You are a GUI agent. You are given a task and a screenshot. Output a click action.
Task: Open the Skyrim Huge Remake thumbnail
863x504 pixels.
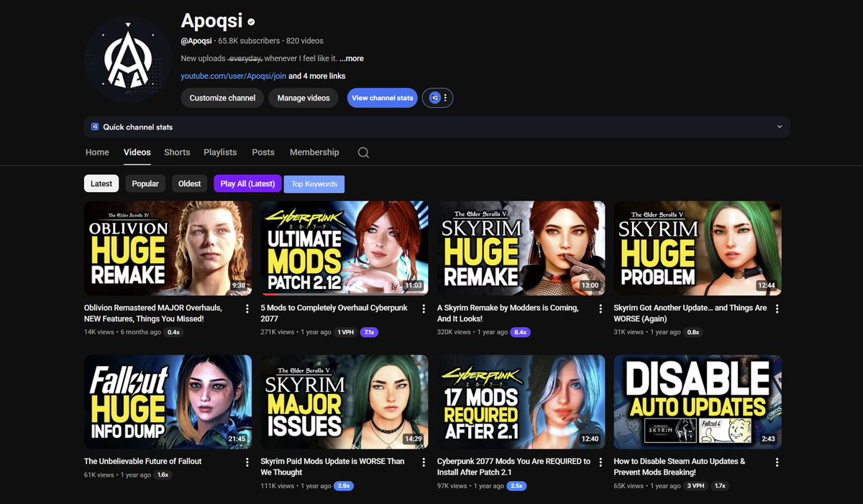(521, 248)
